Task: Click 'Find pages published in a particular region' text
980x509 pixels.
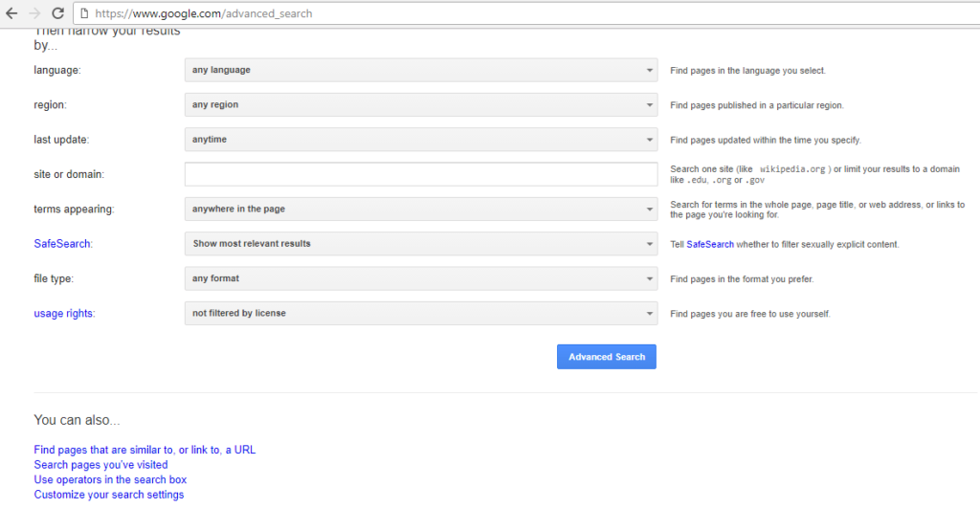Action: point(757,105)
